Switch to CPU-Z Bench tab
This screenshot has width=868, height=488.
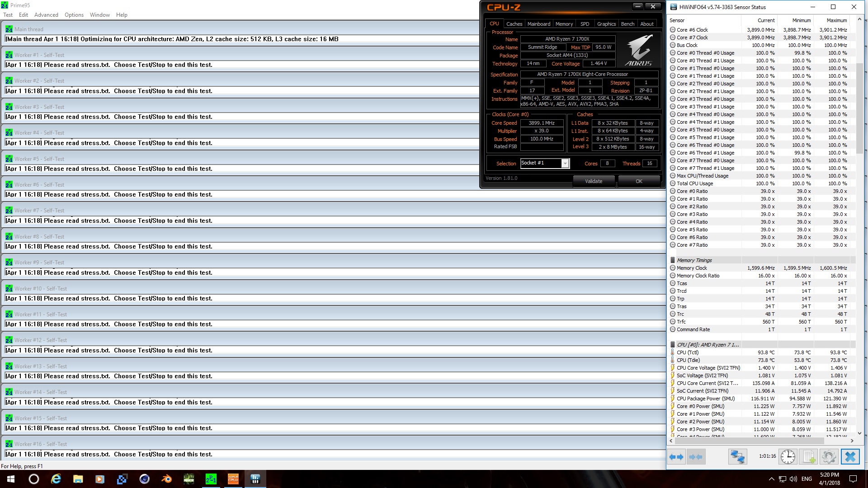[x=627, y=24]
